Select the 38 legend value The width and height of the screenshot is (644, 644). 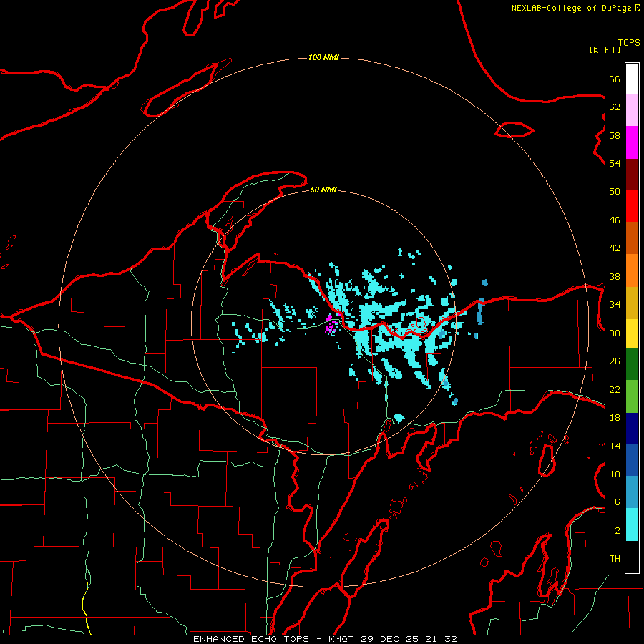615,276
